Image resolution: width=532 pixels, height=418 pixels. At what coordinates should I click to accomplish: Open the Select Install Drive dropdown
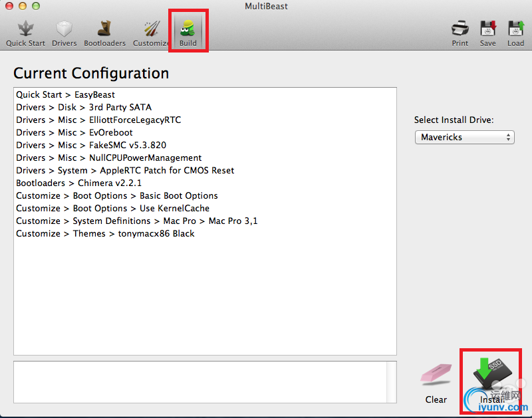tap(464, 138)
